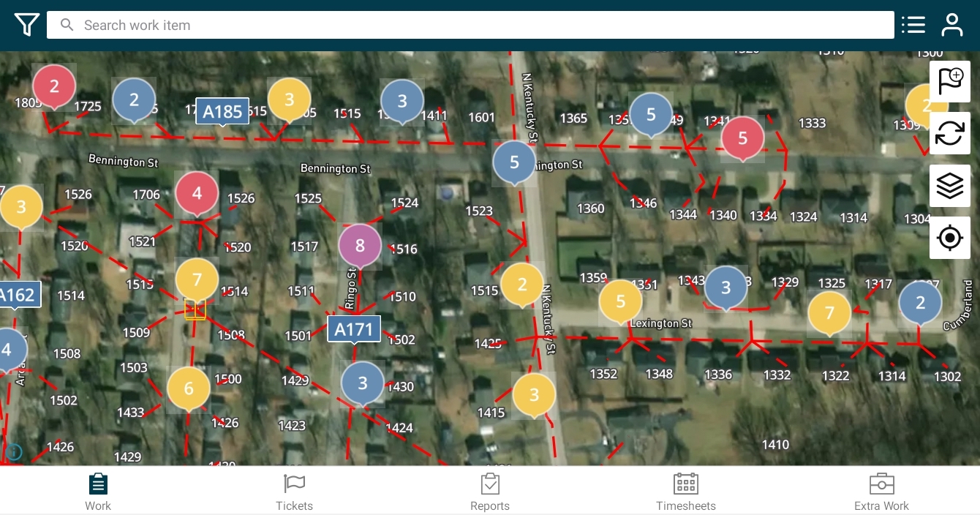The image size is (980, 515).
Task: Click address label 1302
Action: click(947, 377)
